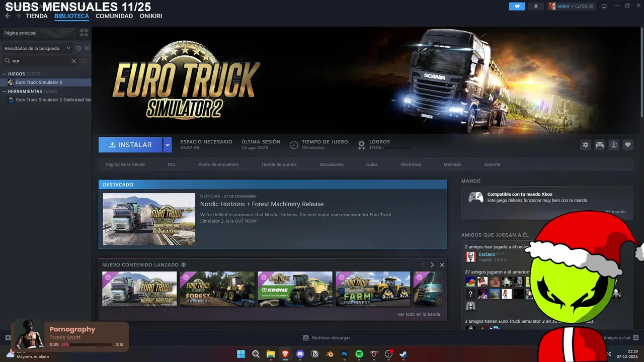
Task: Open the notifications bell
Action: [x=535, y=7]
